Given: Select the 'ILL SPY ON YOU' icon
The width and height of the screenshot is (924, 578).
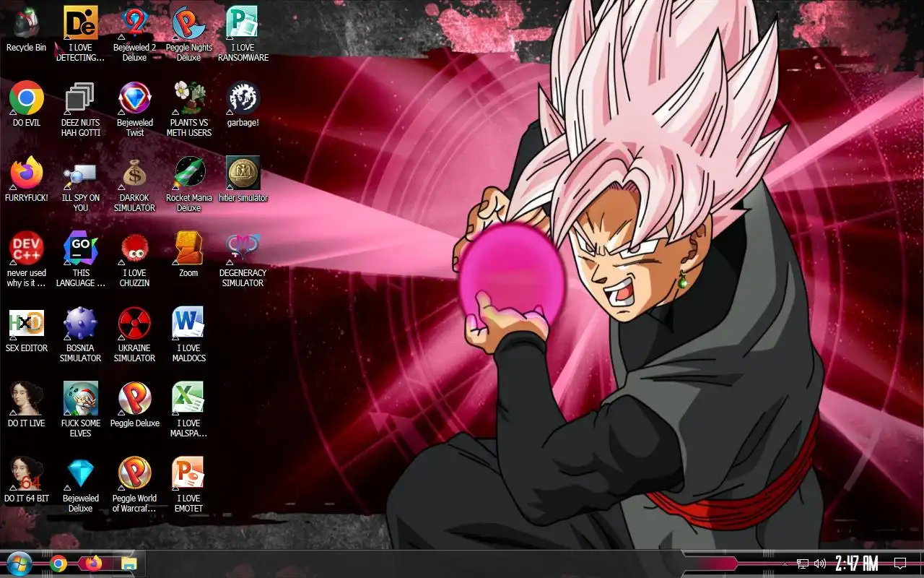Looking at the screenshot, I should click(x=80, y=184).
